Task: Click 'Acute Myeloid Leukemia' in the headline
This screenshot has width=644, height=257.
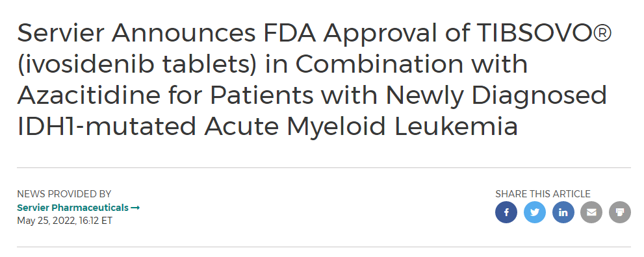Action: point(361,127)
